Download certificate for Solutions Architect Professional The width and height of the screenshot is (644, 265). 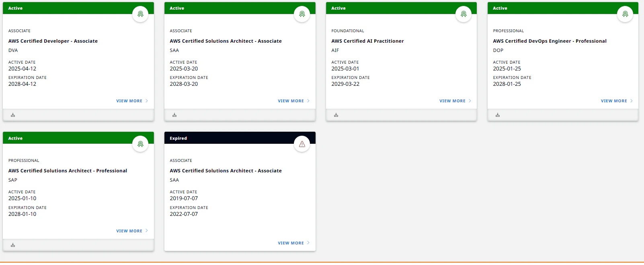(x=13, y=245)
